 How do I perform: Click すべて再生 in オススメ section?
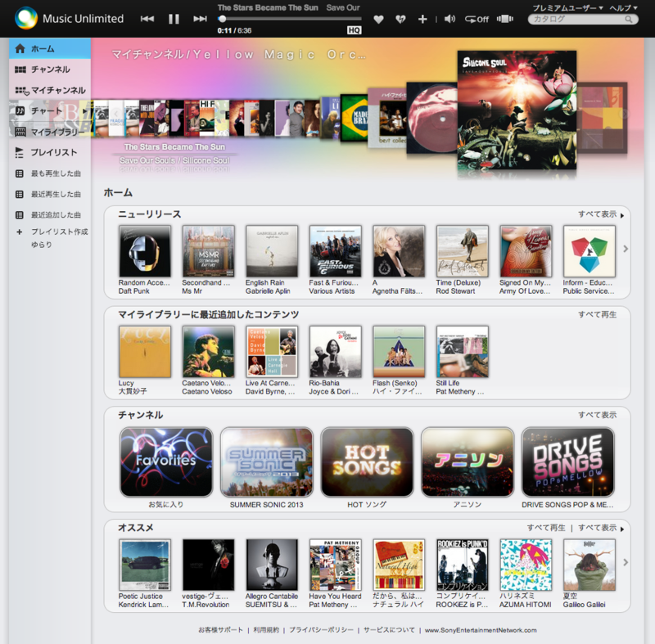click(x=546, y=528)
